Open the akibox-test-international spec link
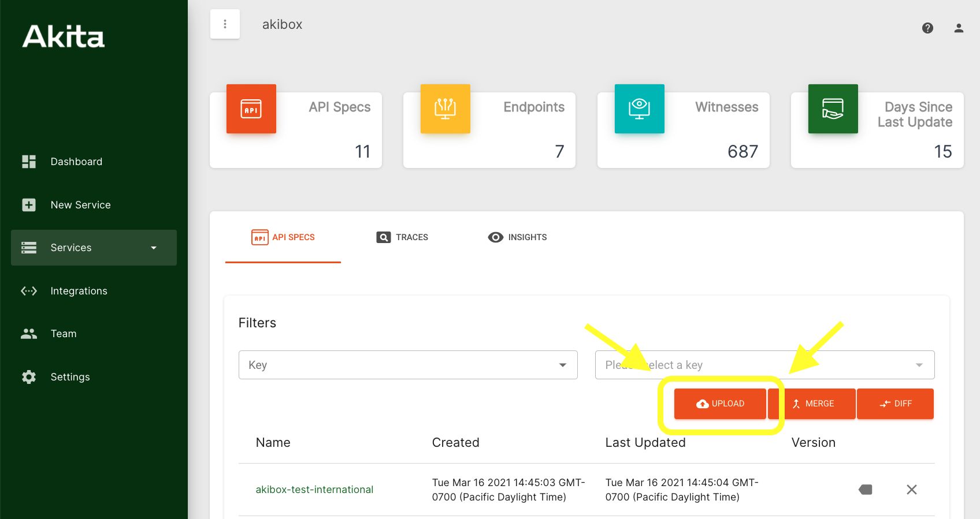 click(x=314, y=490)
